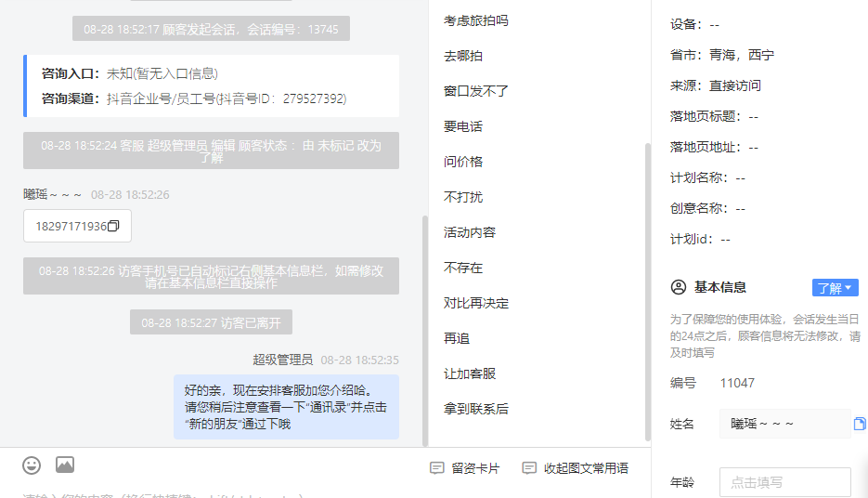Copy the customer name in 姓名 field

point(859,424)
